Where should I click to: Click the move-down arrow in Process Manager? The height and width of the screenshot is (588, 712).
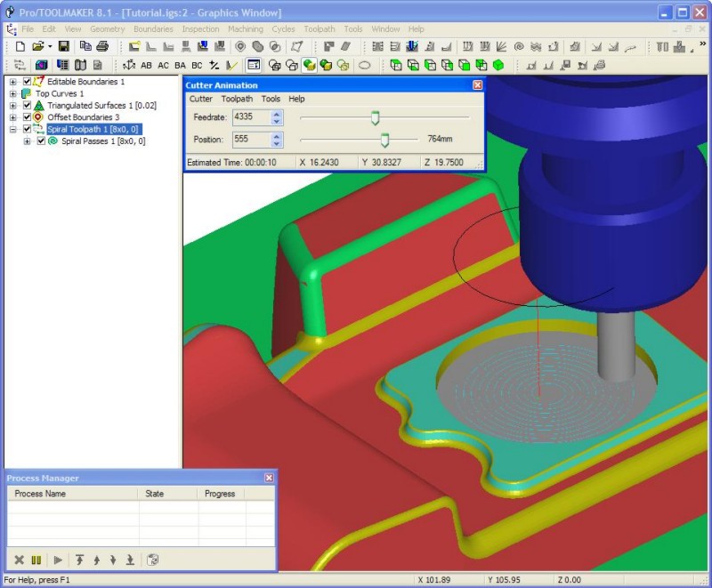pos(113,560)
